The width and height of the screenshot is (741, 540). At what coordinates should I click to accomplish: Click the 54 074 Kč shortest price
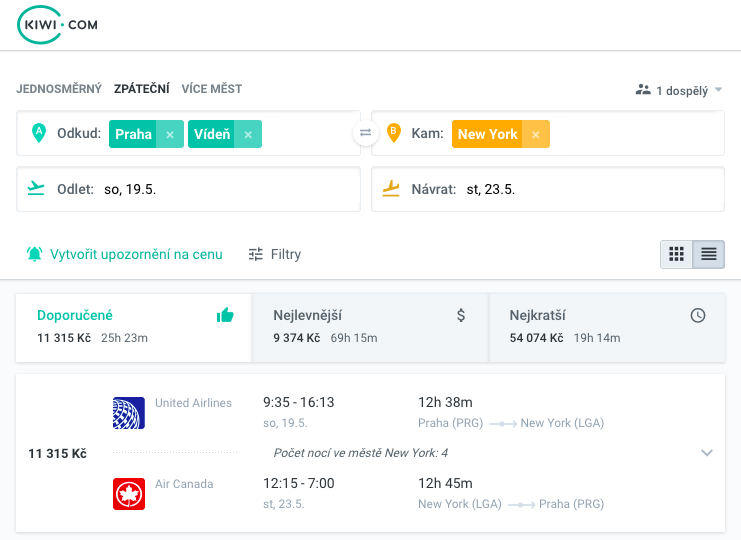click(536, 338)
